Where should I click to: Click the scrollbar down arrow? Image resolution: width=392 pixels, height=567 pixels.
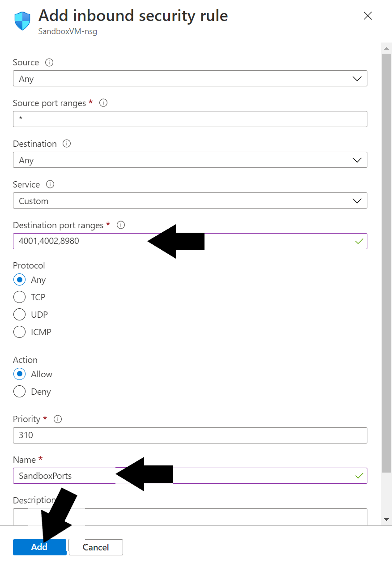coord(387,519)
